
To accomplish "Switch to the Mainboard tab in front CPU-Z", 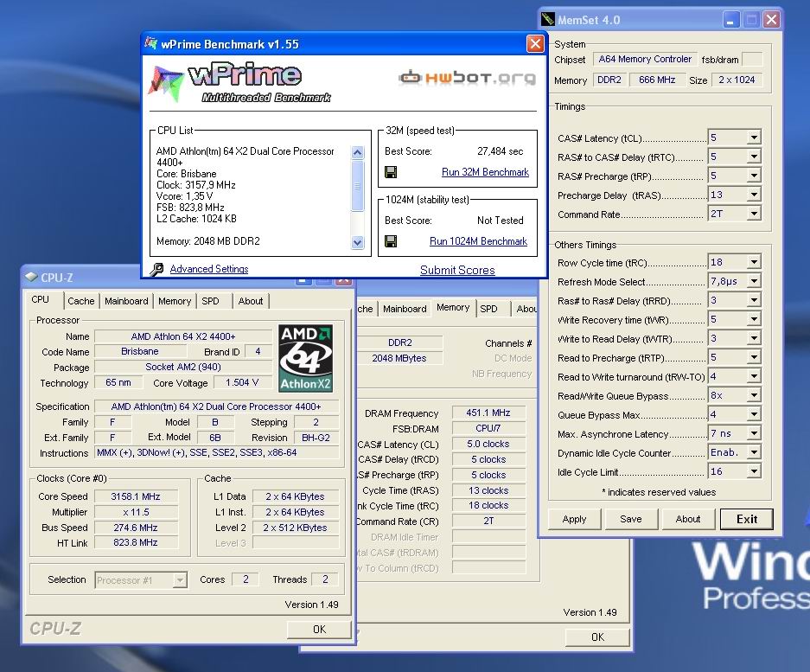I will 126,301.
